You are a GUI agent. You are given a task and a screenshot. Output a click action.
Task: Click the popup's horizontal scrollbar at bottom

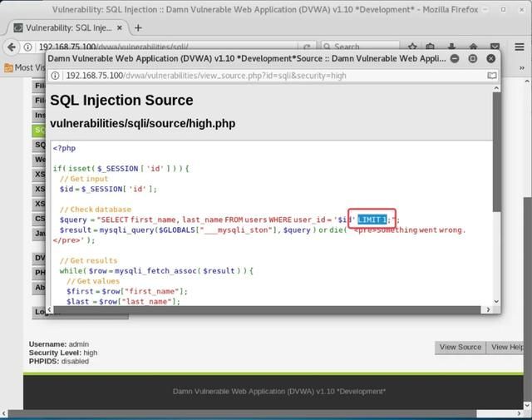click(x=249, y=309)
